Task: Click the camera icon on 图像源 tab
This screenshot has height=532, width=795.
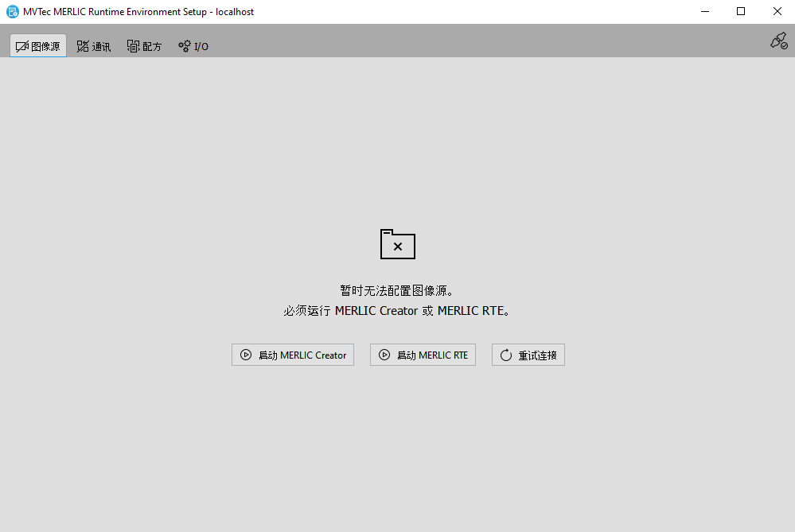Action: tap(22, 46)
